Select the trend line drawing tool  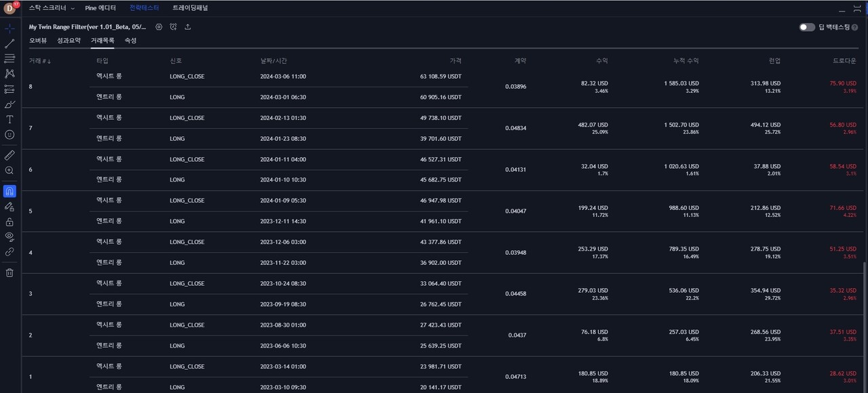[x=9, y=43]
